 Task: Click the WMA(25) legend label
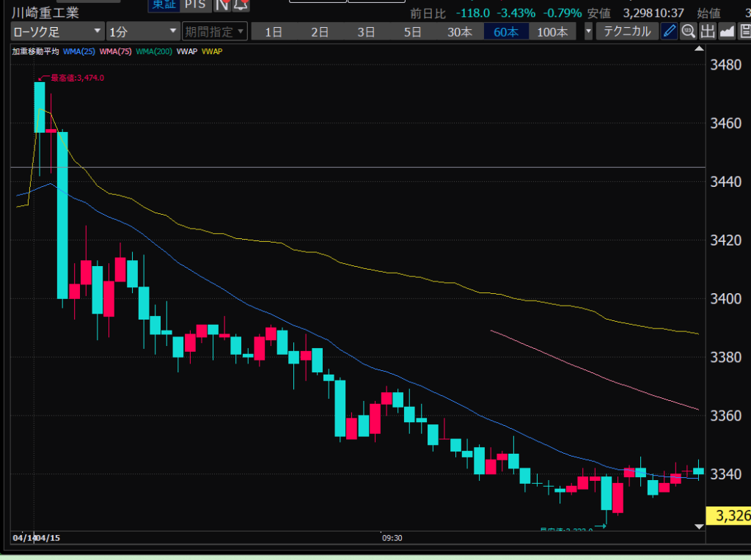pos(78,52)
